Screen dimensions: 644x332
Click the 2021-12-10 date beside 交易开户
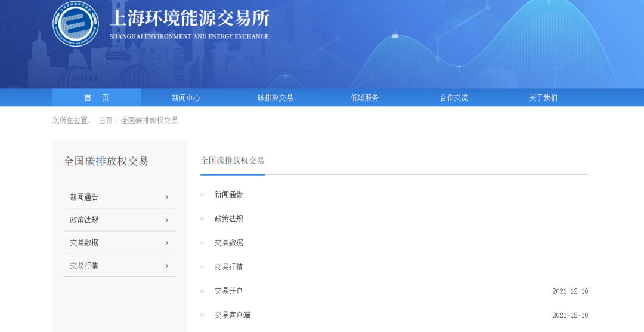(570, 291)
